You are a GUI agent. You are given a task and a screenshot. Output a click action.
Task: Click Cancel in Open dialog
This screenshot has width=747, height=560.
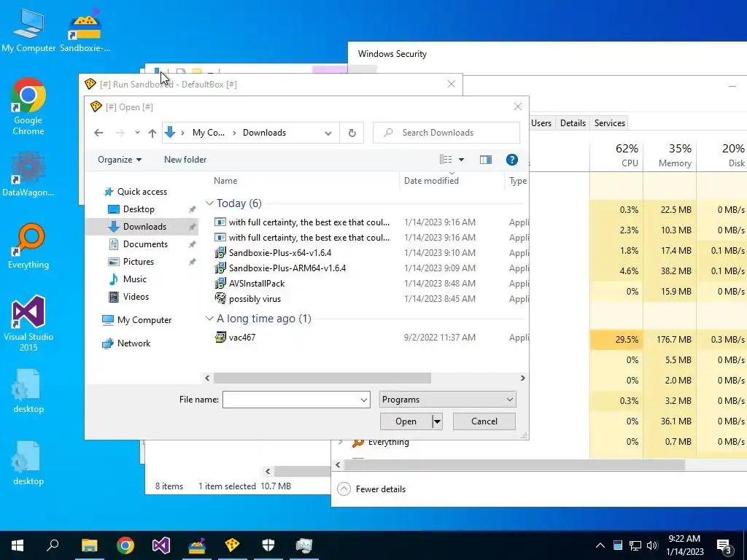pos(484,421)
